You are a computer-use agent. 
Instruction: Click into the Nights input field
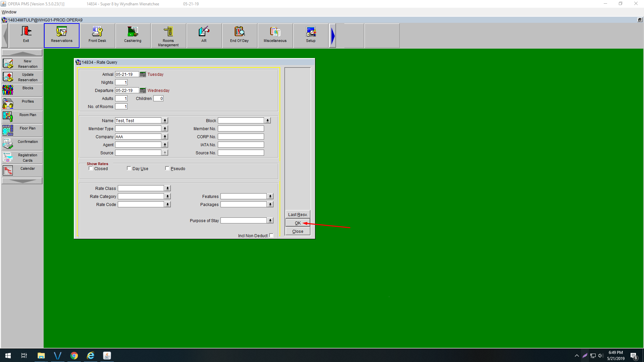pyautogui.click(x=121, y=83)
